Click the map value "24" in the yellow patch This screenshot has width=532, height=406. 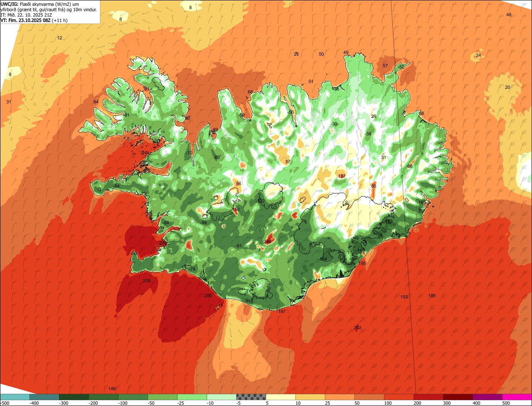(478, 55)
